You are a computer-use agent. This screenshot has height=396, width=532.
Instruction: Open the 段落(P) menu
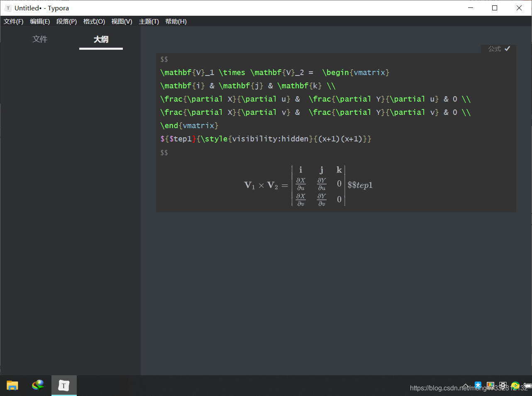point(67,22)
